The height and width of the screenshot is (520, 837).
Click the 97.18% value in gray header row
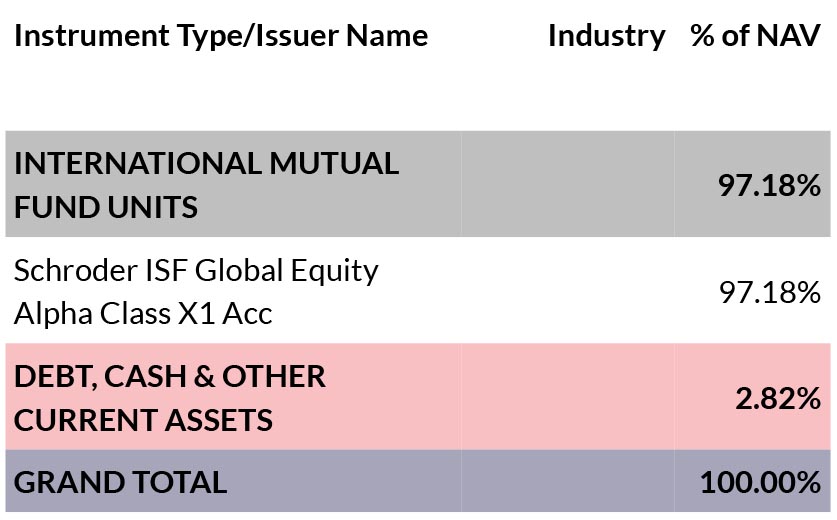769,185
